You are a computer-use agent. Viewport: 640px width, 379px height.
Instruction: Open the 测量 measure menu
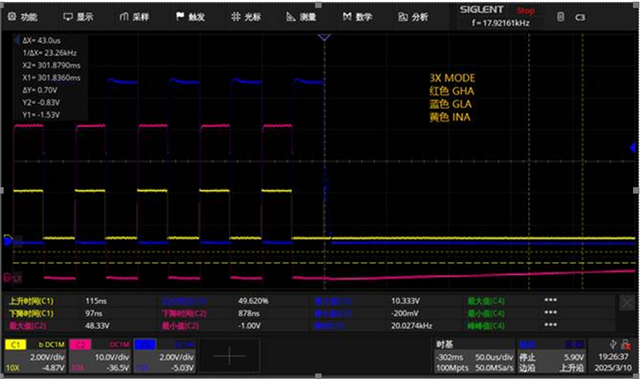[x=302, y=17]
